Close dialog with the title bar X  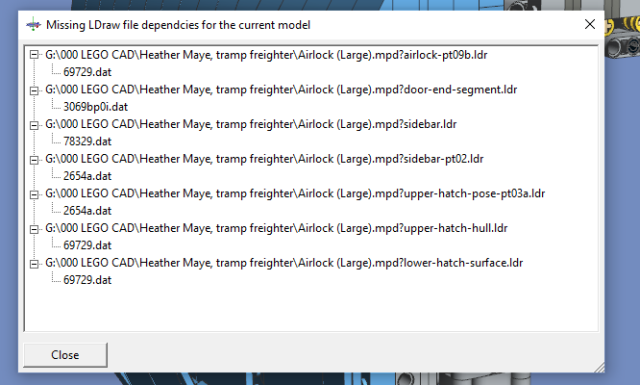click(590, 24)
